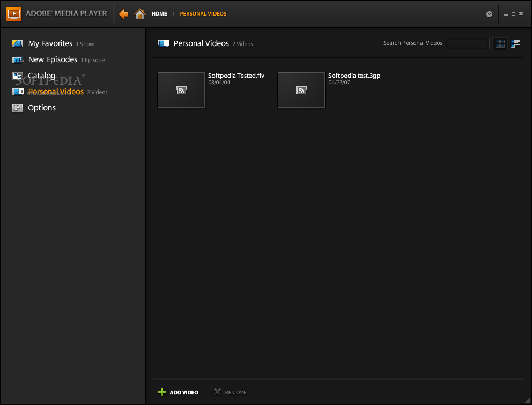
Task: Minimize the Adobe Media Player window
Action: pyautogui.click(x=506, y=14)
